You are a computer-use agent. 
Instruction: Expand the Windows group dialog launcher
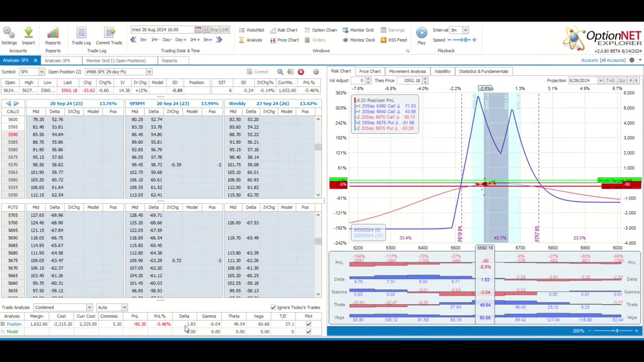pyautogui.click(x=408, y=51)
